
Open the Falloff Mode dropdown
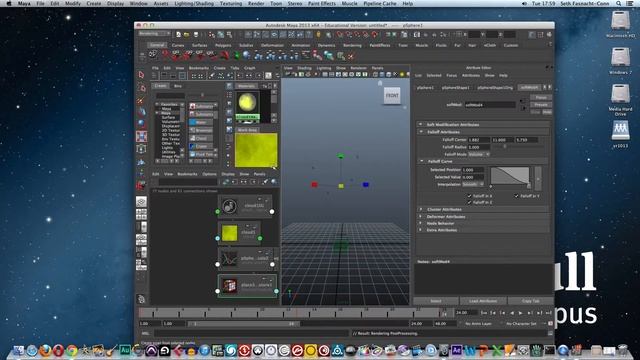tap(479, 154)
